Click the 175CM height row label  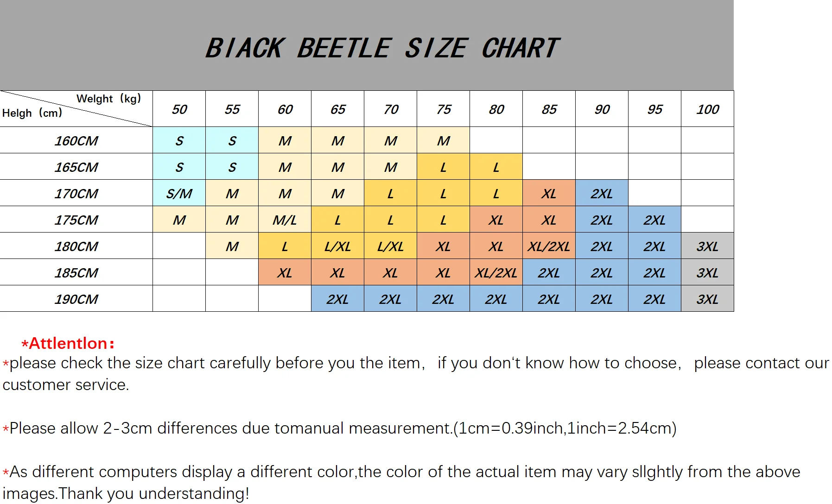[x=76, y=220]
